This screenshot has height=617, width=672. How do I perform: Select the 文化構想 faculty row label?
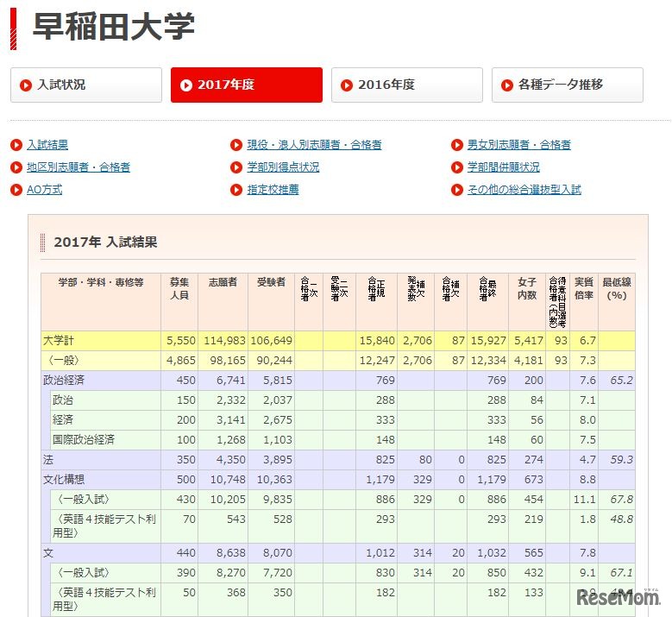pyautogui.click(x=64, y=480)
